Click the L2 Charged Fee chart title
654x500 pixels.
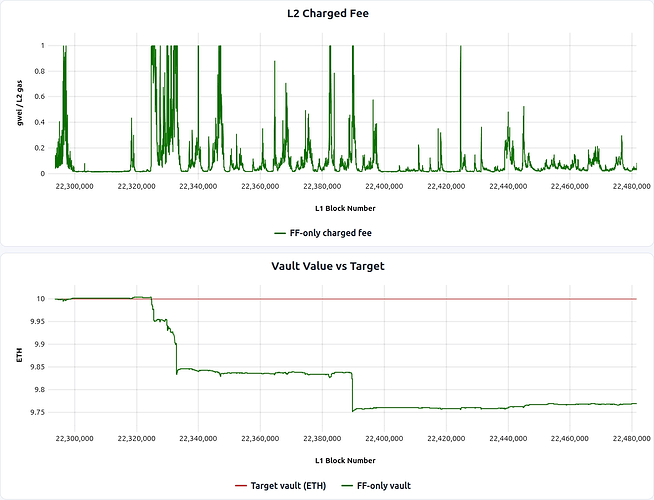click(x=327, y=13)
